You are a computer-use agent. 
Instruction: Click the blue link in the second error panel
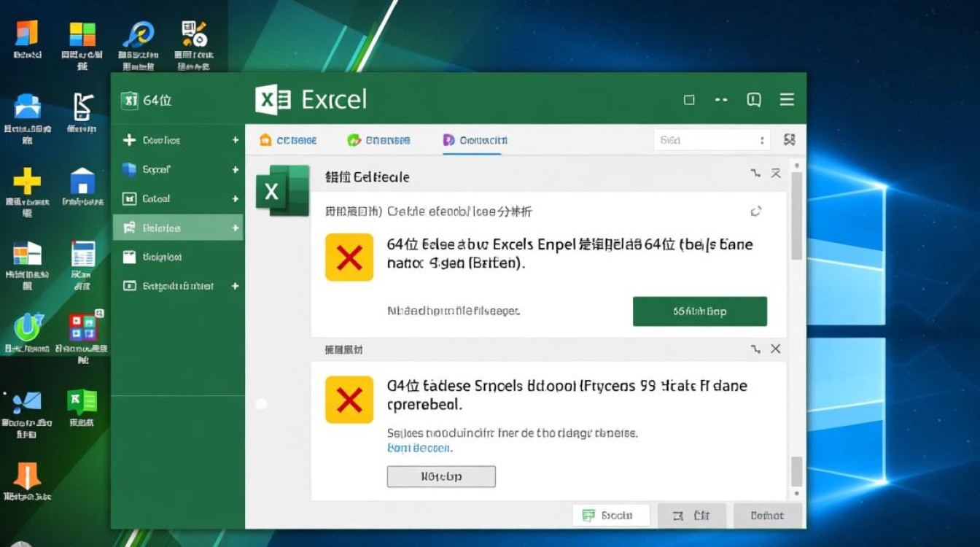tap(419, 448)
